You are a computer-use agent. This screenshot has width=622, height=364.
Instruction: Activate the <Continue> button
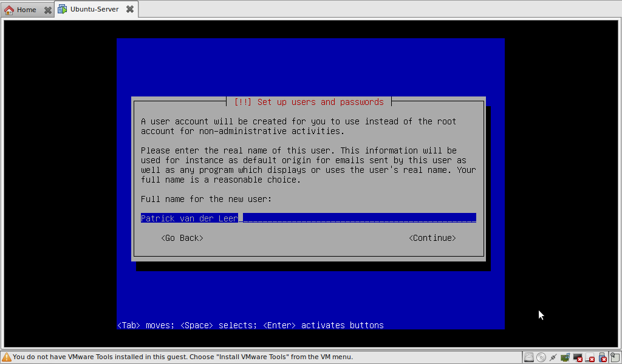pyautogui.click(x=432, y=238)
